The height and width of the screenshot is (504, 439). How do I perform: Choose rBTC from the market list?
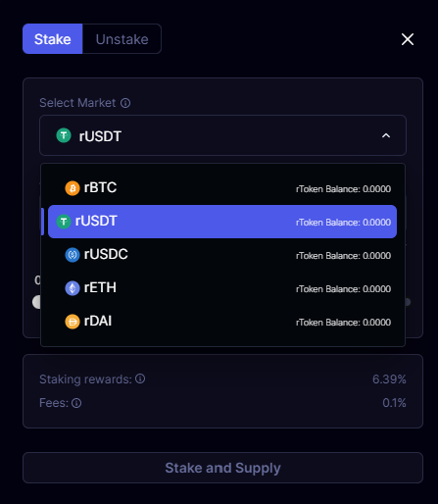pos(222,188)
